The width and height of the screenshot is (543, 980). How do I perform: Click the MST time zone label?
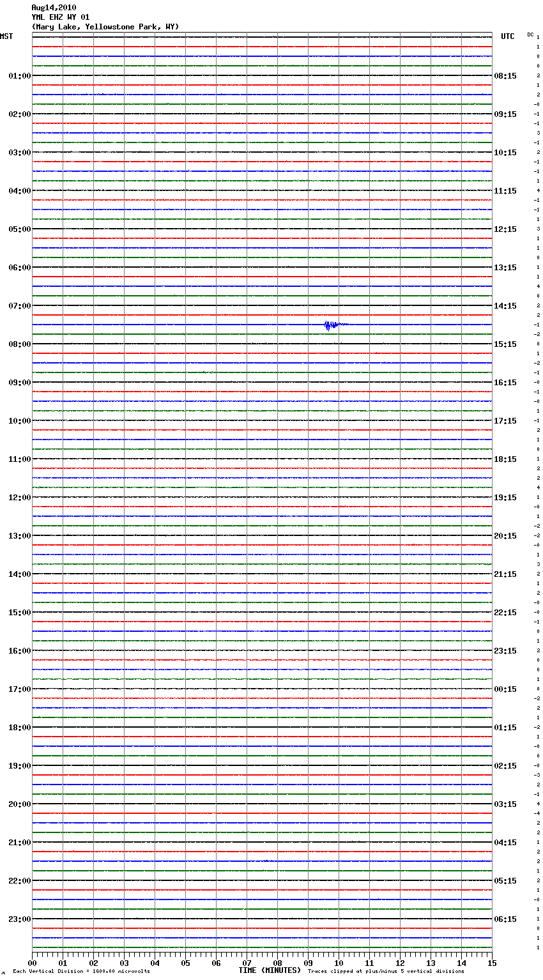[x=6, y=36]
